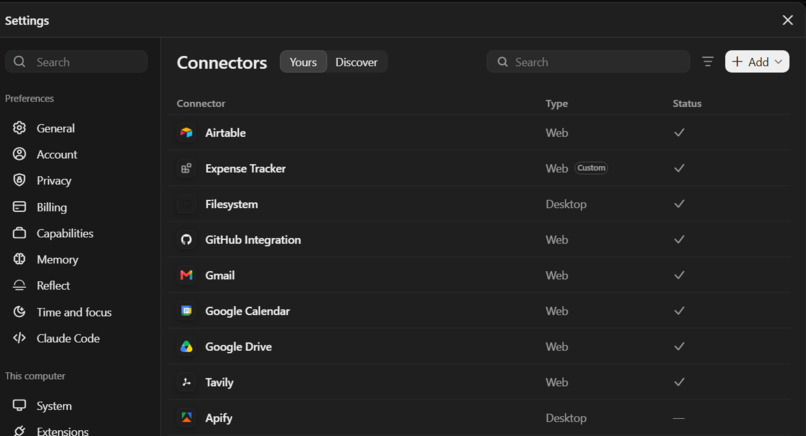The width and height of the screenshot is (806, 436).
Task: Click the Reflect sunrise icon
Action: point(20,285)
